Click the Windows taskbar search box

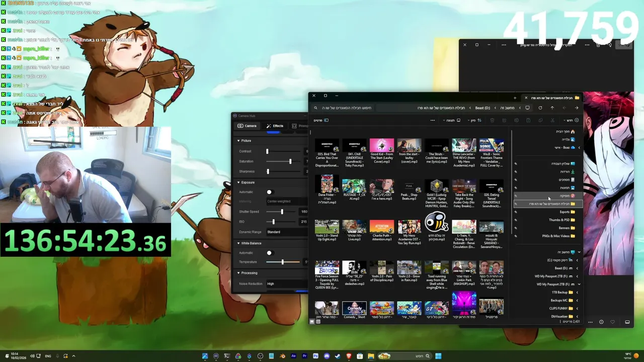click(406, 356)
